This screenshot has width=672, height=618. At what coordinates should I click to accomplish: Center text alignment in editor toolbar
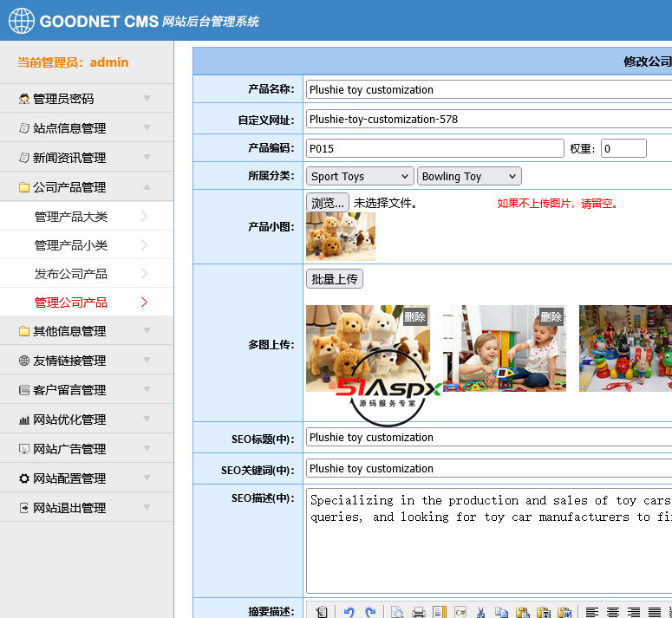click(613, 612)
